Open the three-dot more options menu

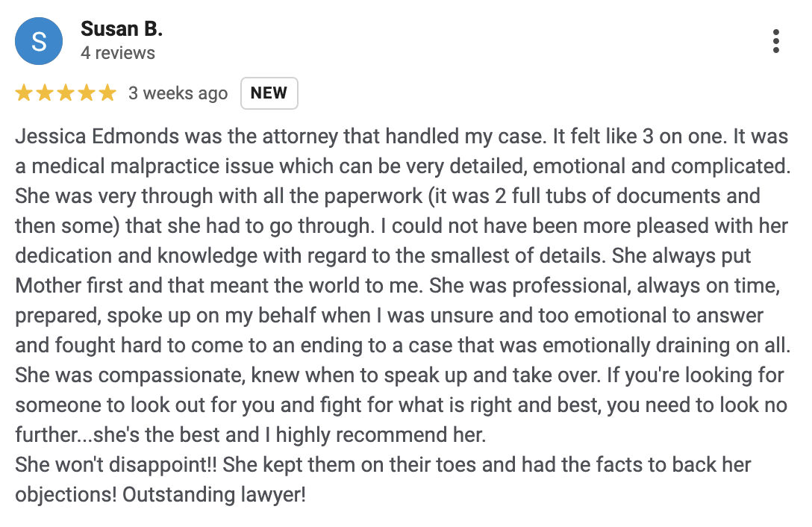(776, 41)
